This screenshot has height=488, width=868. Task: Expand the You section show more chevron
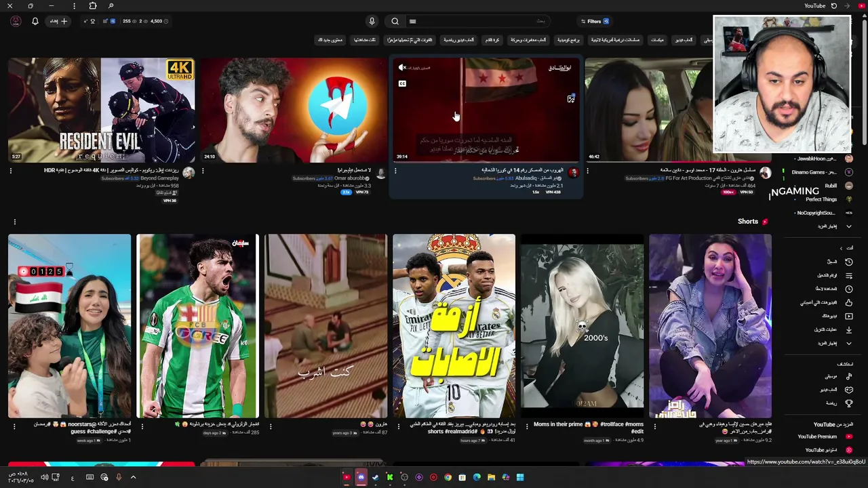coord(848,343)
